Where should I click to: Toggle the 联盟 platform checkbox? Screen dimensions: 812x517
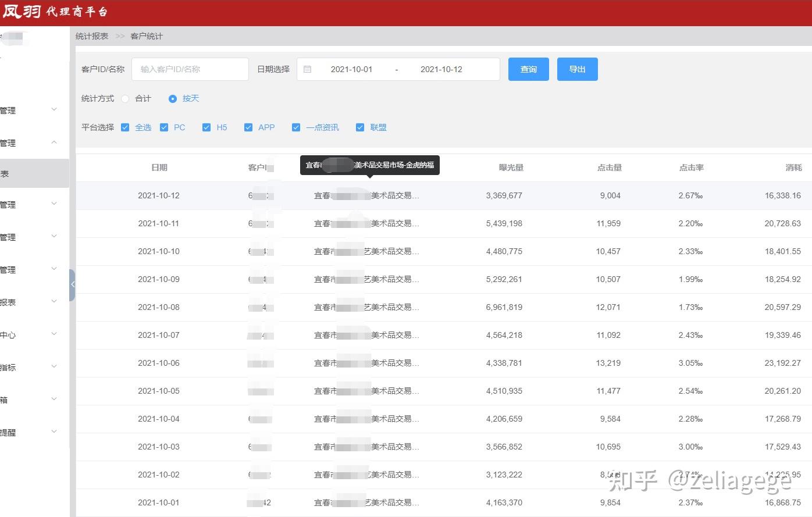tap(360, 127)
